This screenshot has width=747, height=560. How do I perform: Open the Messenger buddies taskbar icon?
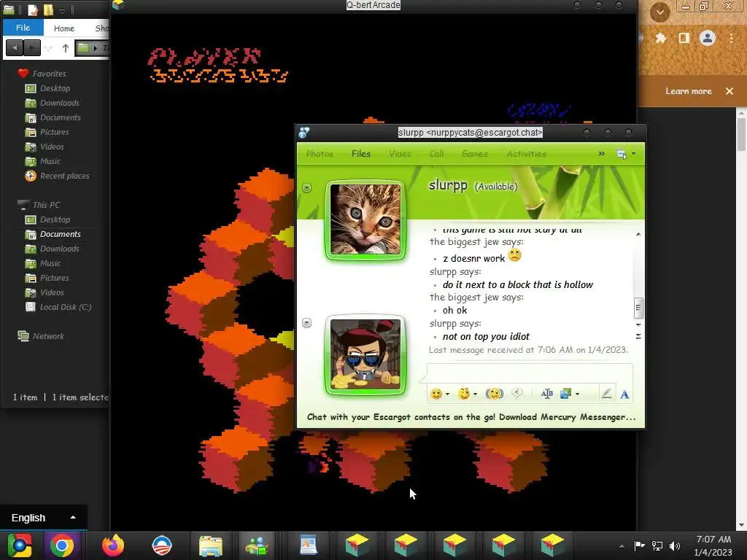[x=258, y=545]
